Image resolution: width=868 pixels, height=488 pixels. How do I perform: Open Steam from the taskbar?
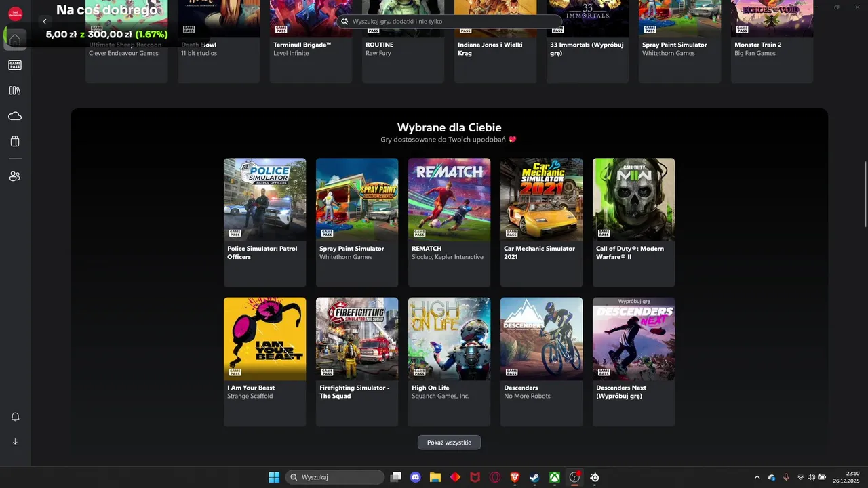534,477
